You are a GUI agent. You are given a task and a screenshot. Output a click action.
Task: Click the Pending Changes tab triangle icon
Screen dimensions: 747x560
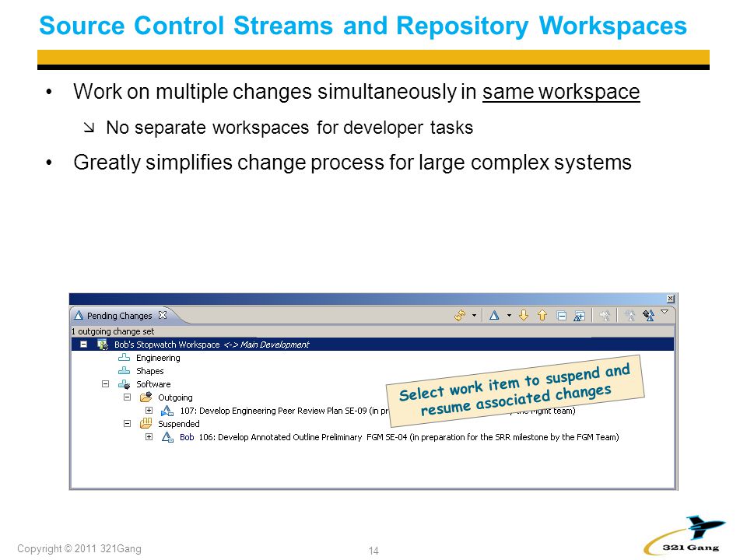pyautogui.click(x=79, y=315)
